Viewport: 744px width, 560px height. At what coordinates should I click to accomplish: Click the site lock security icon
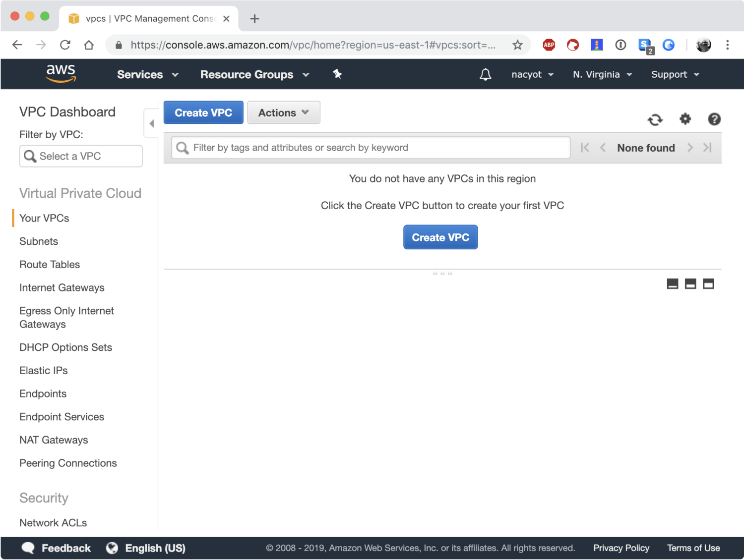click(x=119, y=45)
